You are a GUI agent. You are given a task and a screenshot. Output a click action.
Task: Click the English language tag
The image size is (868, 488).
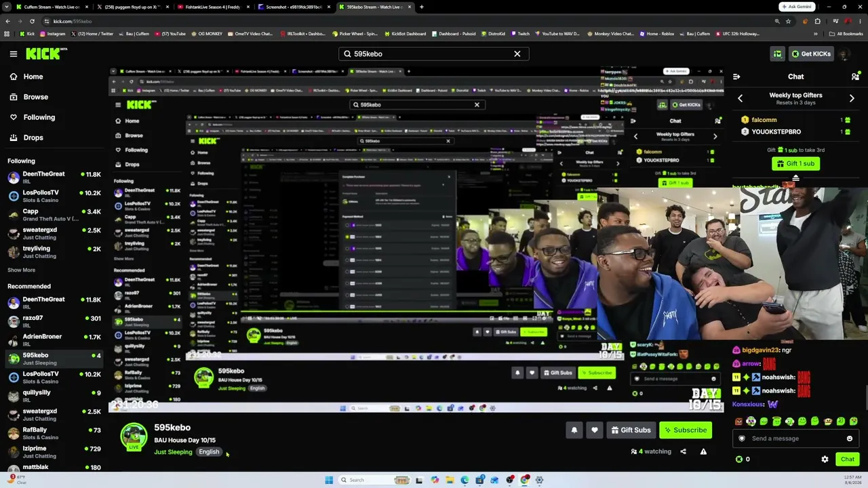[209, 452]
